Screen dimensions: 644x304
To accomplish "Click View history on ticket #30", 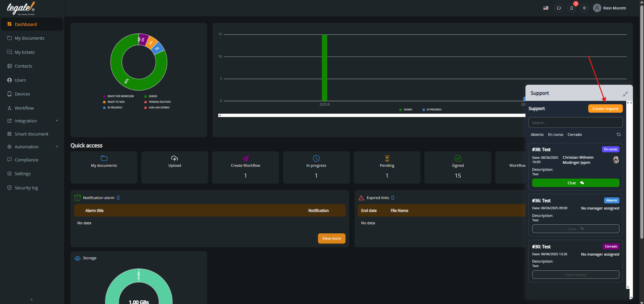I will (x=576, y=275).
